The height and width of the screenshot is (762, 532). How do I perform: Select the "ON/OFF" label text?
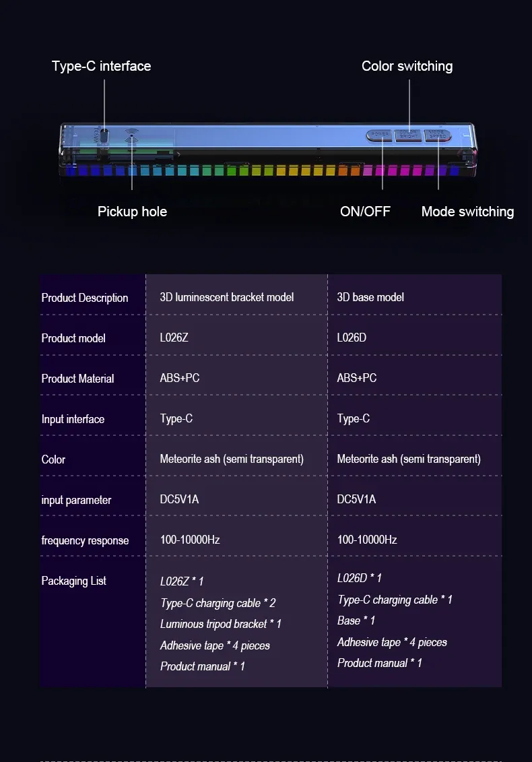pyautogui.click(x=365, y=212)
